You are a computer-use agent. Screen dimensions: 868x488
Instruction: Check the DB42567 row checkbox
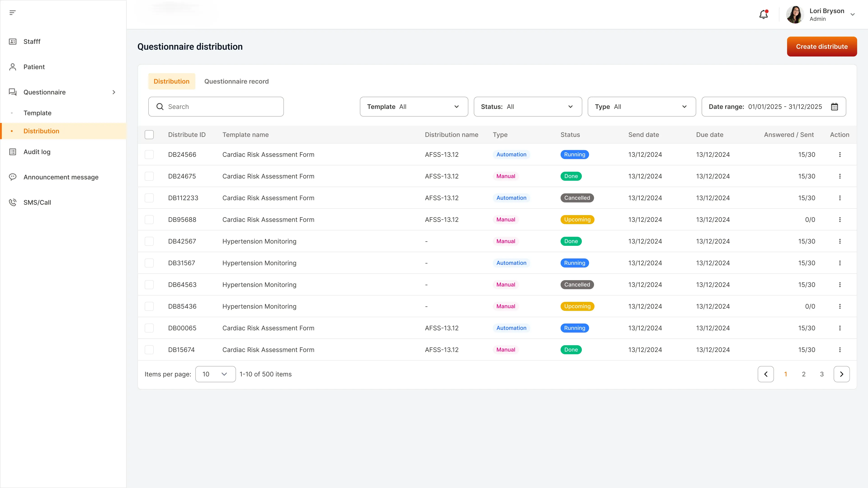tap(149, 241)
